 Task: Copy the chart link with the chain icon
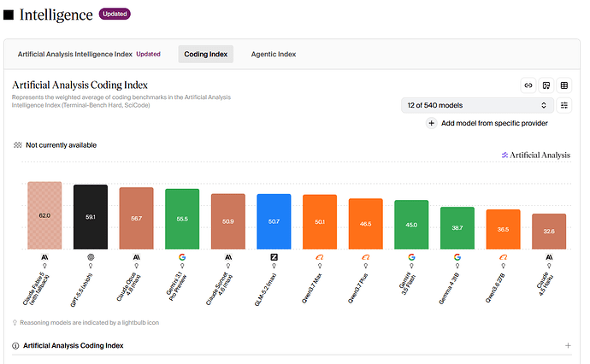click(x=528, y=85)
